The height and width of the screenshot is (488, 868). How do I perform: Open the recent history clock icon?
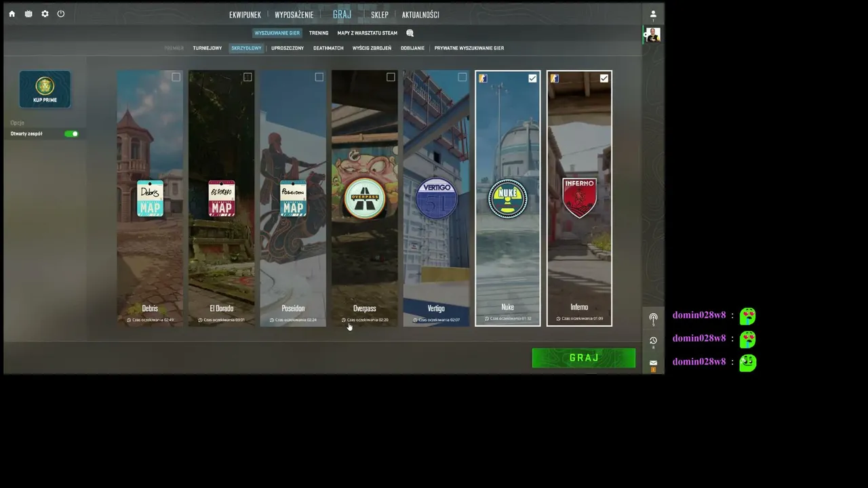[653, 341]
